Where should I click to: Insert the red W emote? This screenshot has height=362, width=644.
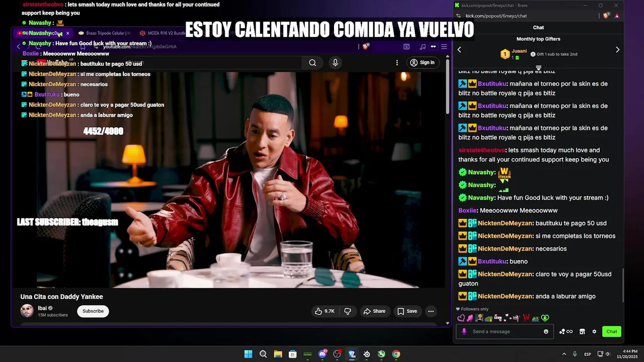(526, 318)
